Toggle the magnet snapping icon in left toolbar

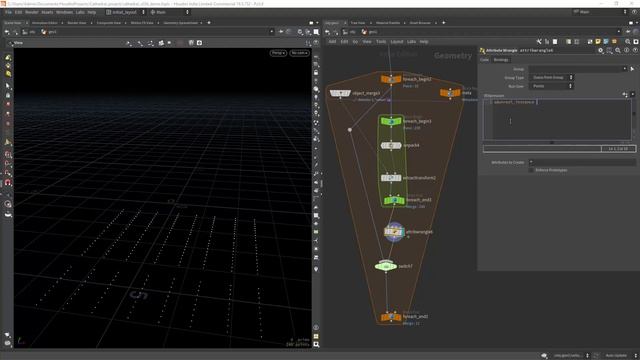[x=8, y=182]
